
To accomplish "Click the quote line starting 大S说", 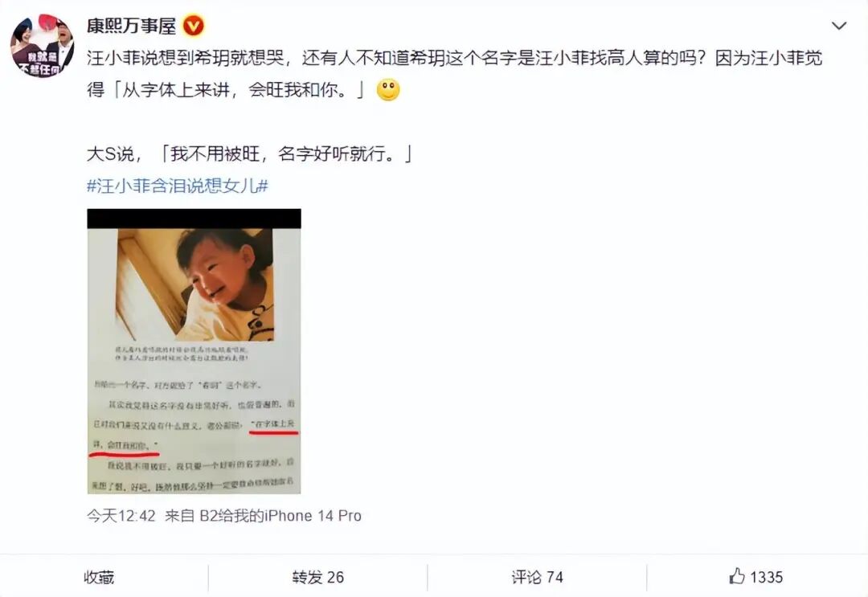I will click(250, 153).
